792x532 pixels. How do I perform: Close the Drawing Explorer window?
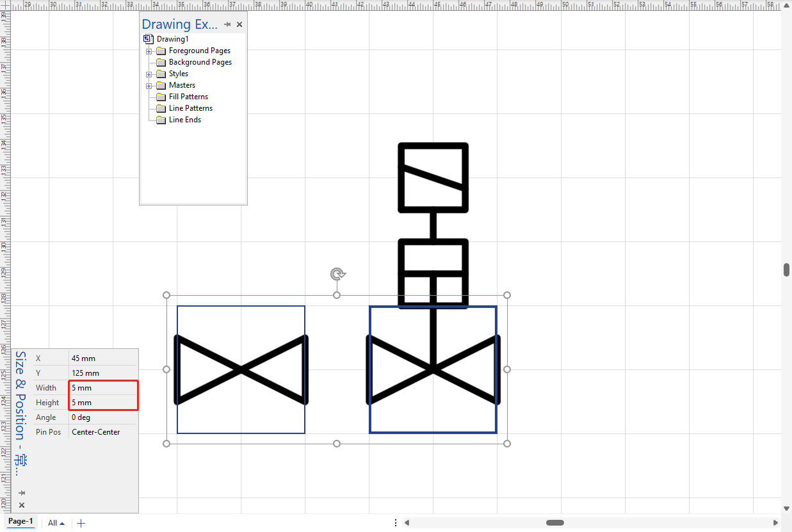click(239, 24)
